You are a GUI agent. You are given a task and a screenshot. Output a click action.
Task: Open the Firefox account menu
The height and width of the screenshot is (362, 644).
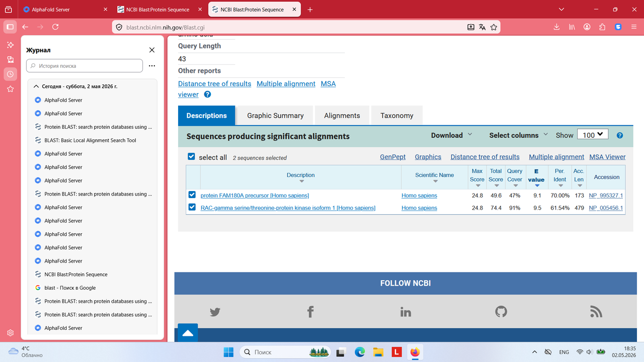pyautogui.click(x=587, y=27)
